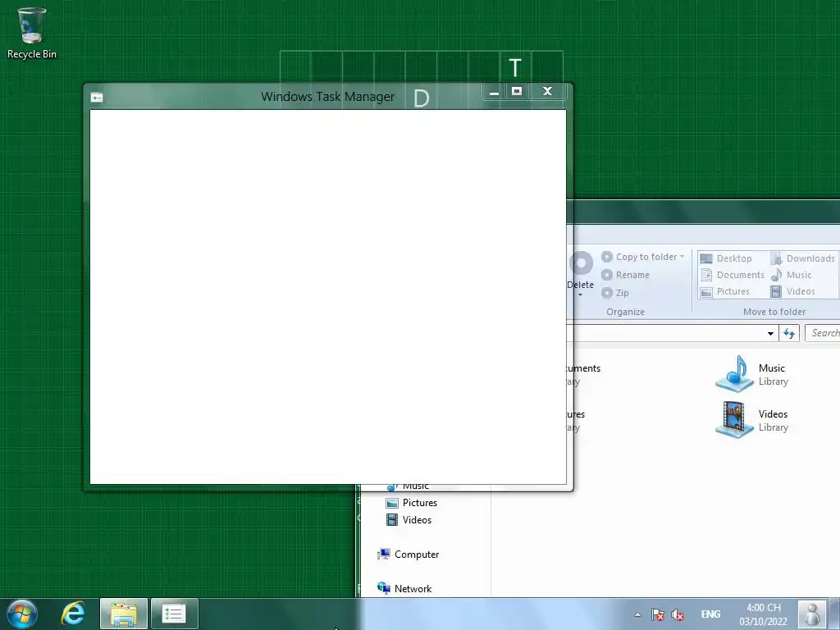Click Rename in Explorer's Organize group
The image size is (840, 630).
coord(625,275)
